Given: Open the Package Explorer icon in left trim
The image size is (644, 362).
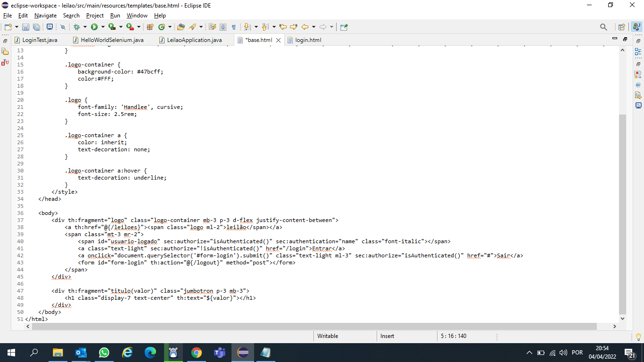Looking at the screenshot, I should pyautogui.click(x=5, y=51).
